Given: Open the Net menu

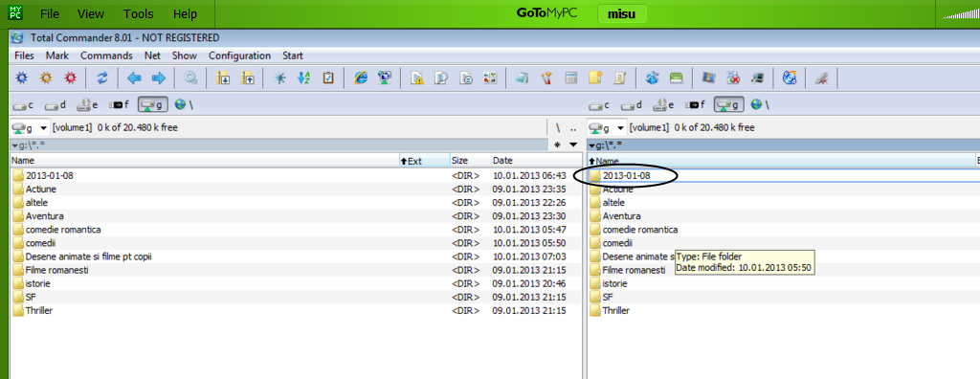Looking at the screenshot, I should tap(152, 56).
